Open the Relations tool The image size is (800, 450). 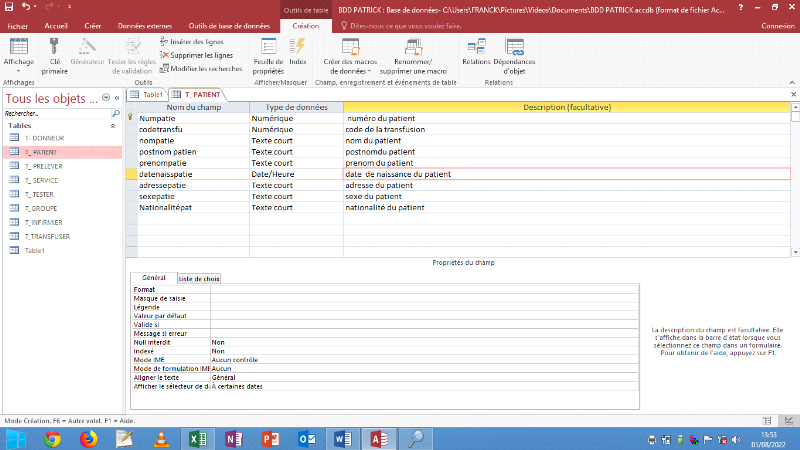tap(476, 47)
